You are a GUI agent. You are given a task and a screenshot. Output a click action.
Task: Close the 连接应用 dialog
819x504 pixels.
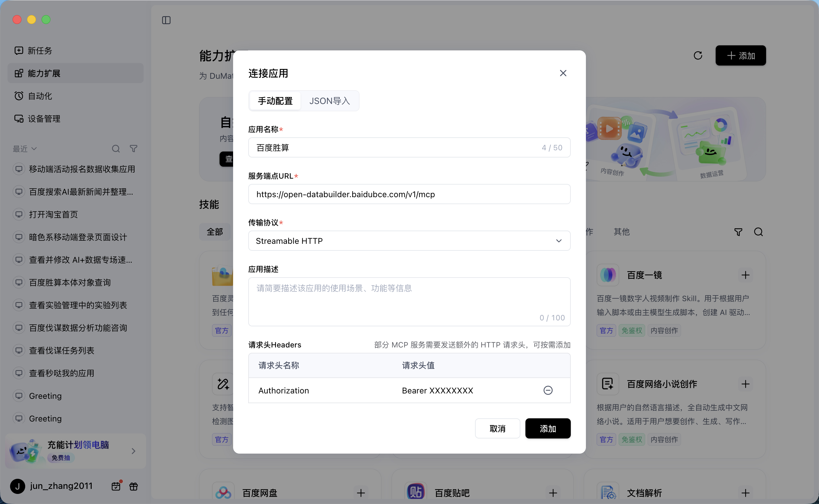(x=563, y=73)
